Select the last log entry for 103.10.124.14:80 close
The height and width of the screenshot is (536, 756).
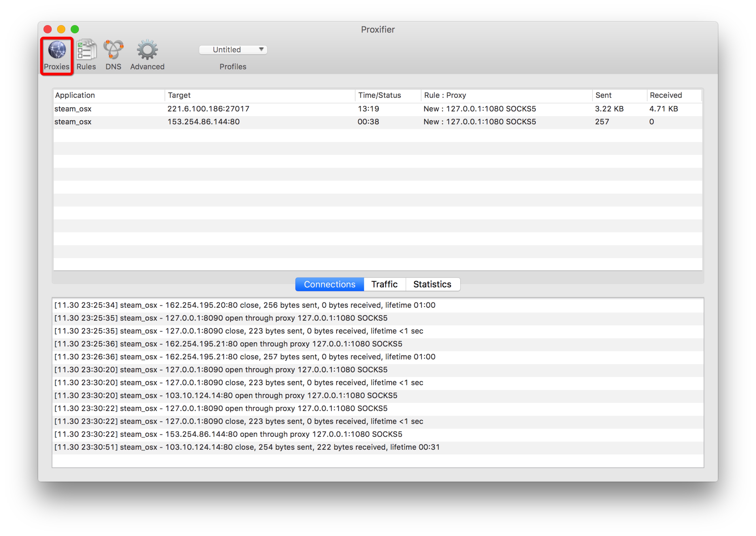coord(247,447)
